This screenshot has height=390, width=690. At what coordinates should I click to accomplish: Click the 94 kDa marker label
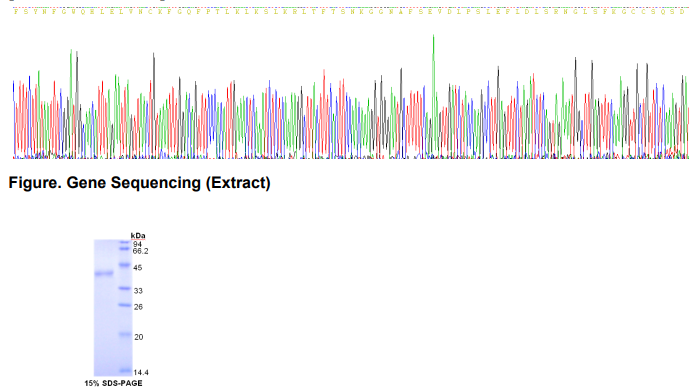click(137, 244)
